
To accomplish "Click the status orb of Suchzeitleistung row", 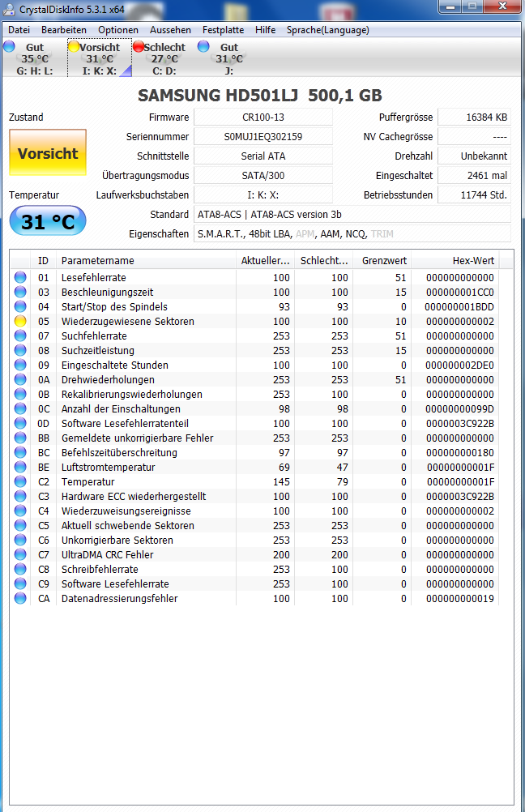I will click(20, 350).
